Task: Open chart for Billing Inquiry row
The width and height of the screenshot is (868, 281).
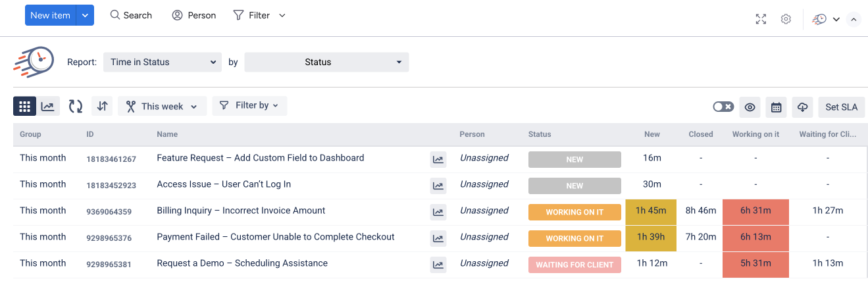Action: click(x=438, y=211)
